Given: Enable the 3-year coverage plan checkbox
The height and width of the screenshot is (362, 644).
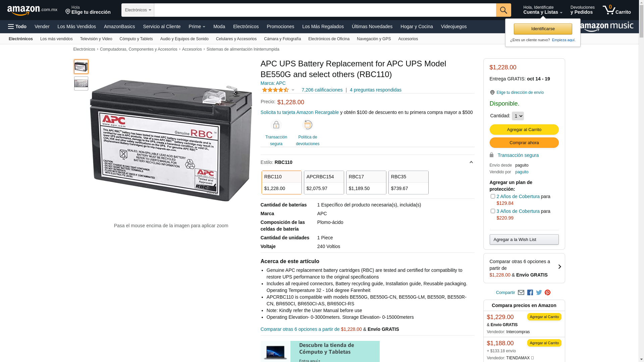Looking at the screenshot, I should tap(493, 211).
